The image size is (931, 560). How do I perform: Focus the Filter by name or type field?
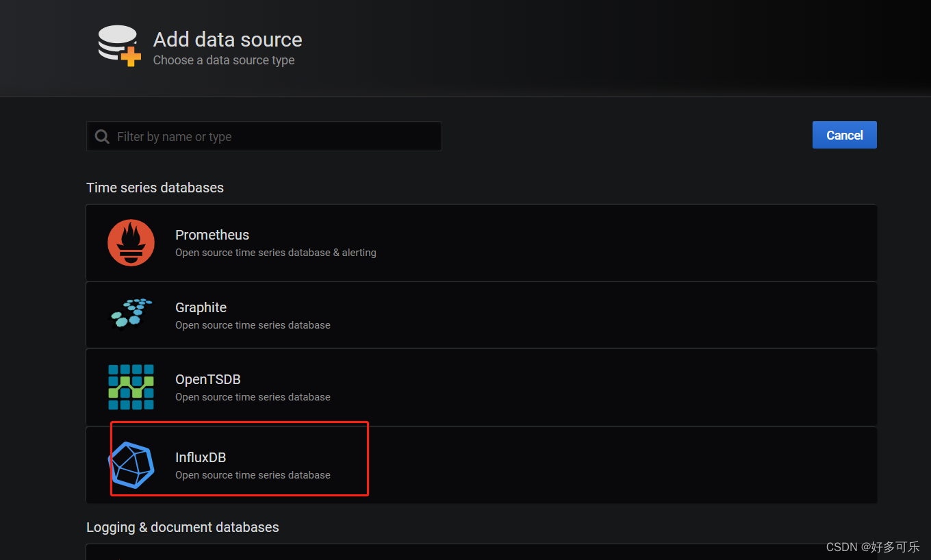pyautogui.click(x=264, y=136)
